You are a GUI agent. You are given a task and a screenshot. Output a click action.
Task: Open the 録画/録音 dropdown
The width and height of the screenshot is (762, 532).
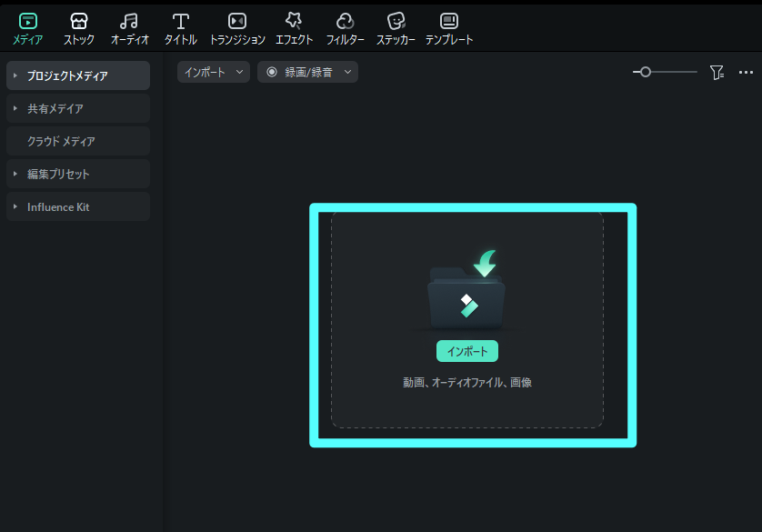(x=307, y=72)
